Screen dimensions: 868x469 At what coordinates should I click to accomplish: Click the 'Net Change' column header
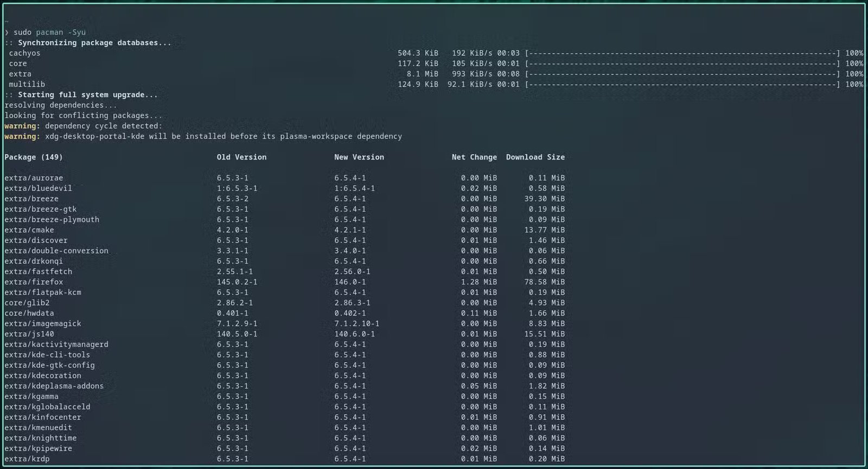[474, 157]
